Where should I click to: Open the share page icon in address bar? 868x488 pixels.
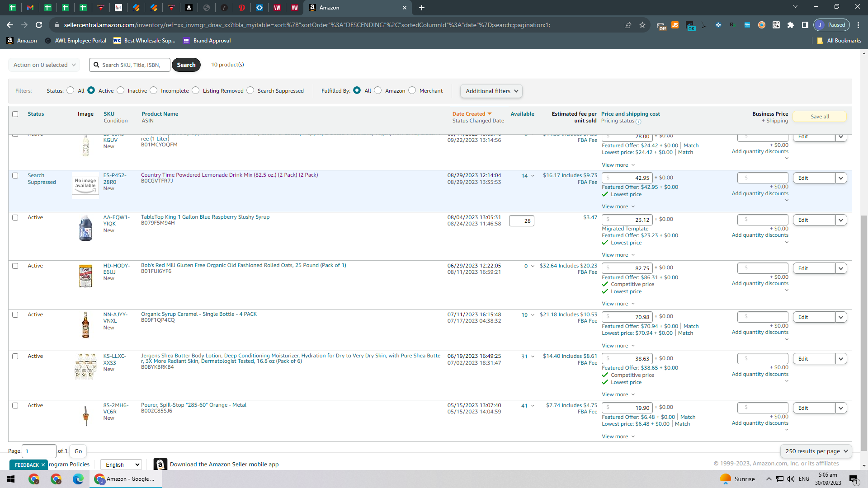click(628, 25)
